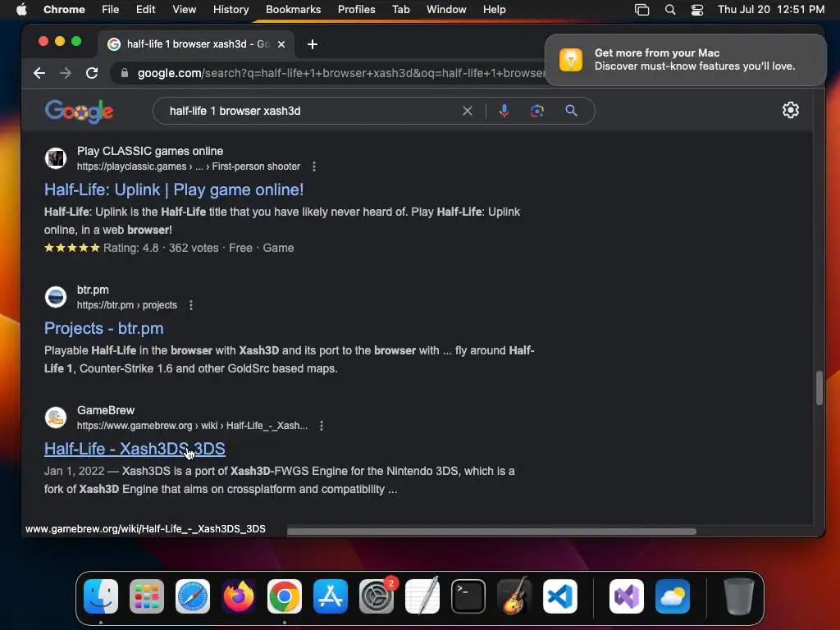Open the Window menu
840x630 pixels.
446,9
